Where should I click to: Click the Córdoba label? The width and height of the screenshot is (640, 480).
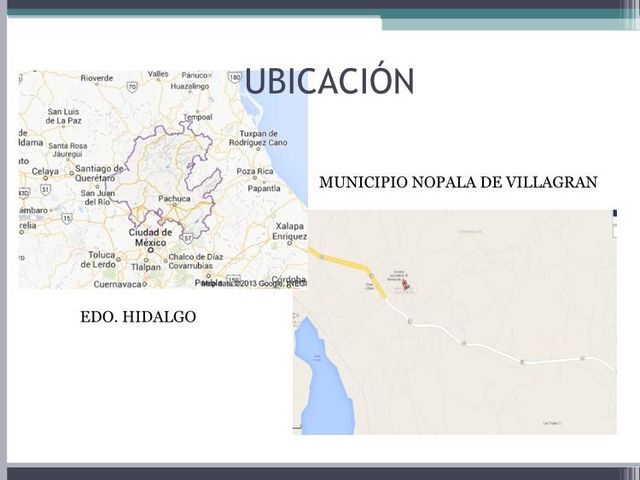[289, 280]
